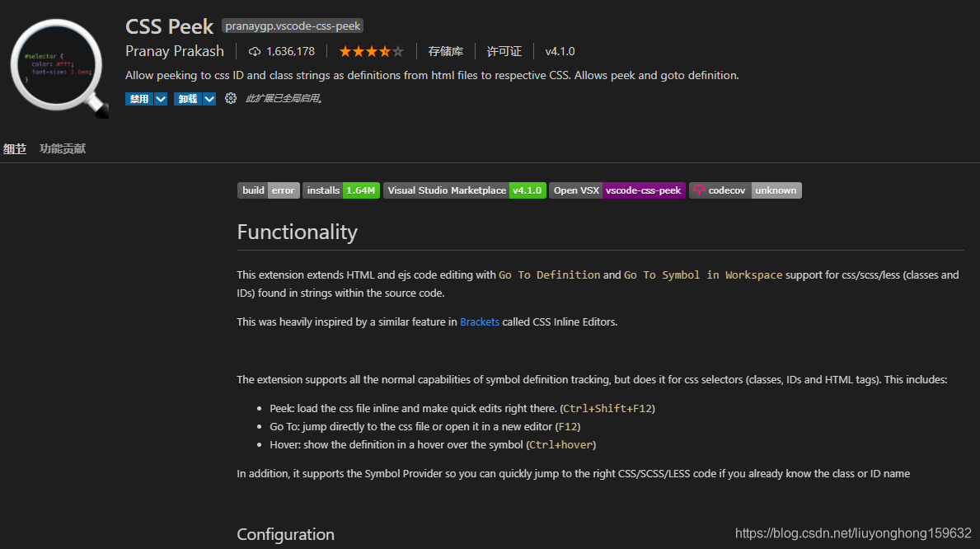Click the F12 shortcut text
Screen dimensions: 980x549
[x=568, y=427]
